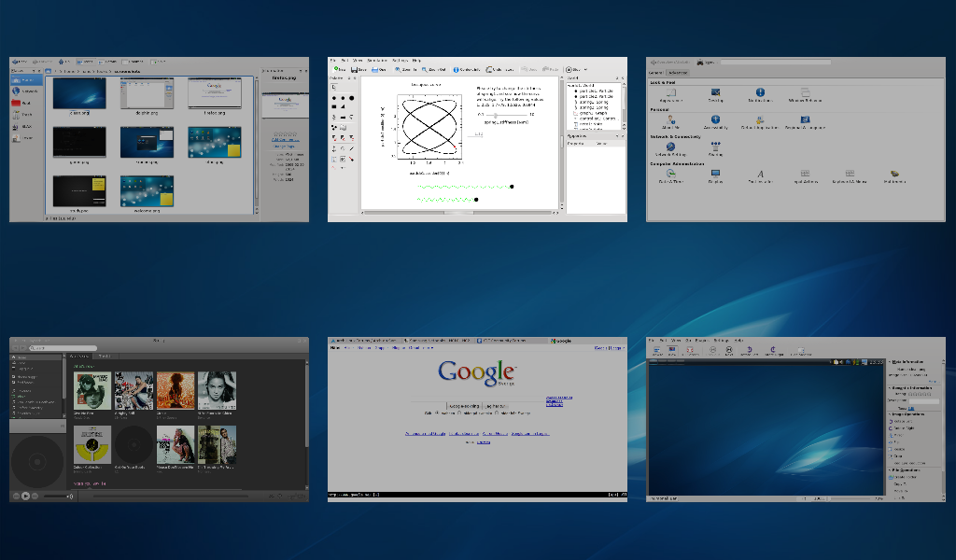Click the Appearance settings icon
Image resolution: width=956 pixels, height=560 pixels.
(x=670, y=93)
